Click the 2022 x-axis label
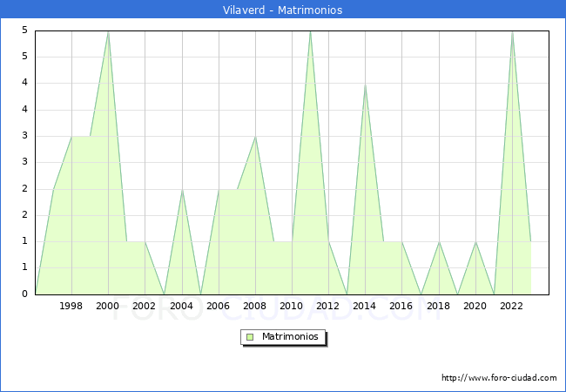The height and width of the screenshot is (392, 566). coord(511,306)
